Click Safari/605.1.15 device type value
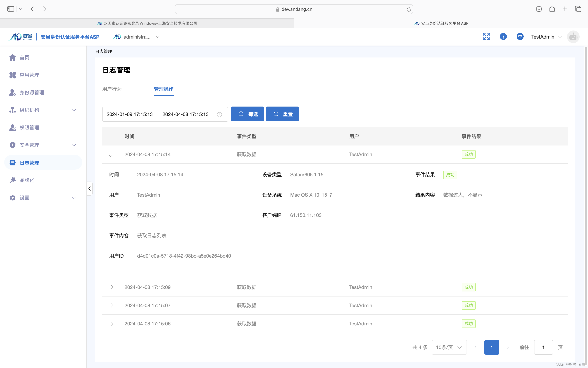The width and height of the screenshot is (588, 368). pyautogui.click(x=307, y=175)
